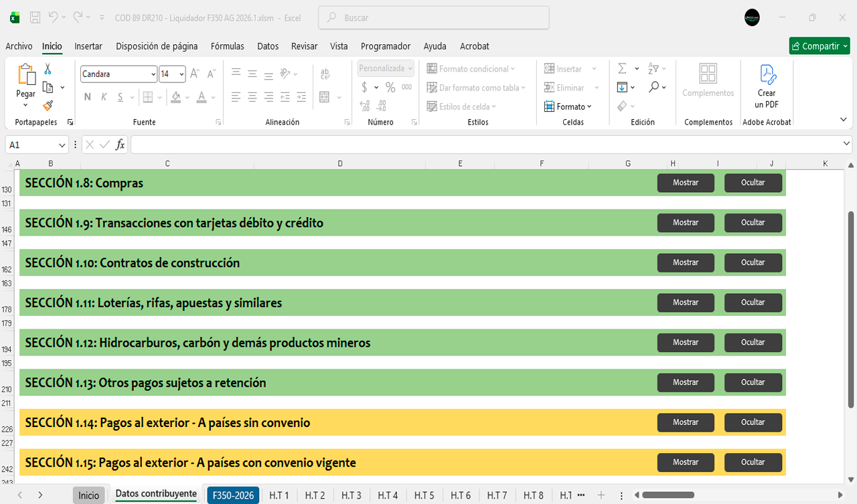
Task: Click the Save disk icon in title bar
Action: pyautogui.click(x=35, y=17)
